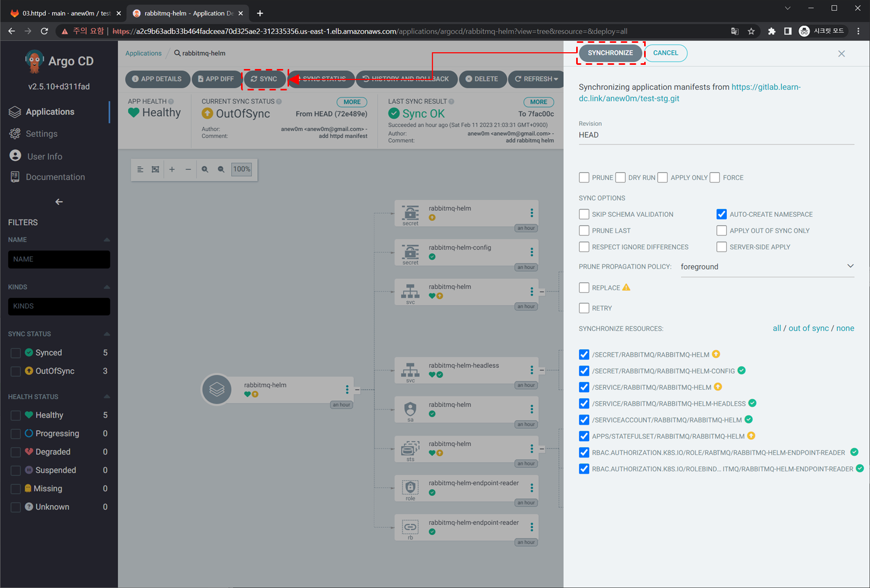The image size is (870, 588).
Task: Expand the REFRESH dropdown button
Action: coord(556,79)
